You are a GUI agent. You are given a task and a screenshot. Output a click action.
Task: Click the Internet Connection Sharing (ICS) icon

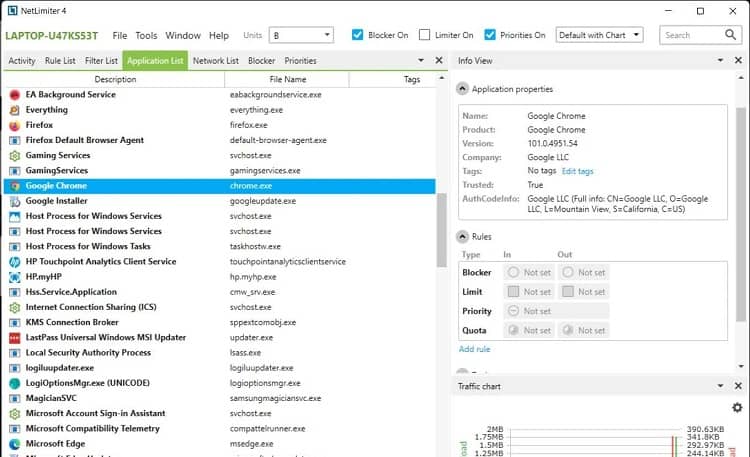[15, 307]
